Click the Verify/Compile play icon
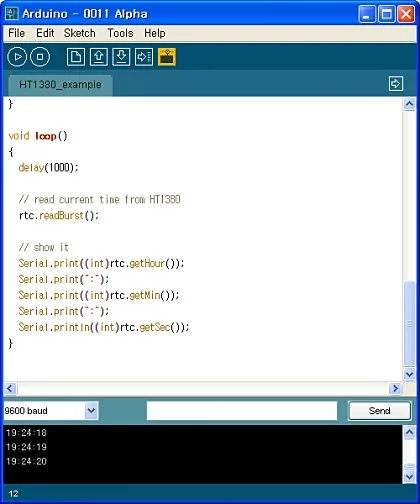The height and width of the screenshot is (504, 420). click(17, 57)
